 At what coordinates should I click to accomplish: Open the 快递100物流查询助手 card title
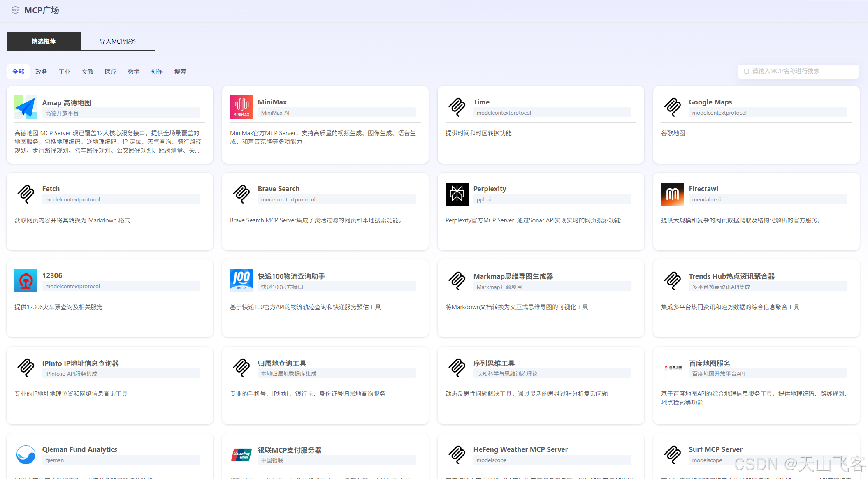(292, 276)
